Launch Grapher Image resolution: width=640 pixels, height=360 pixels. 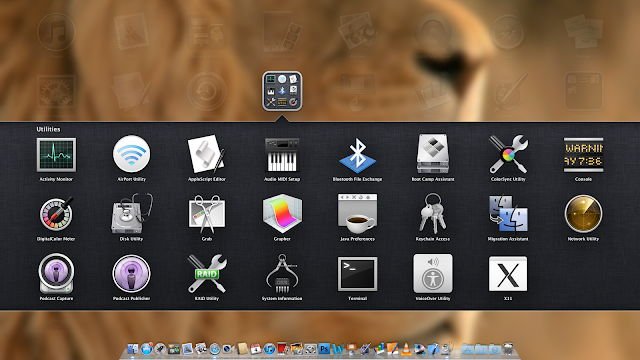point(282,213)
